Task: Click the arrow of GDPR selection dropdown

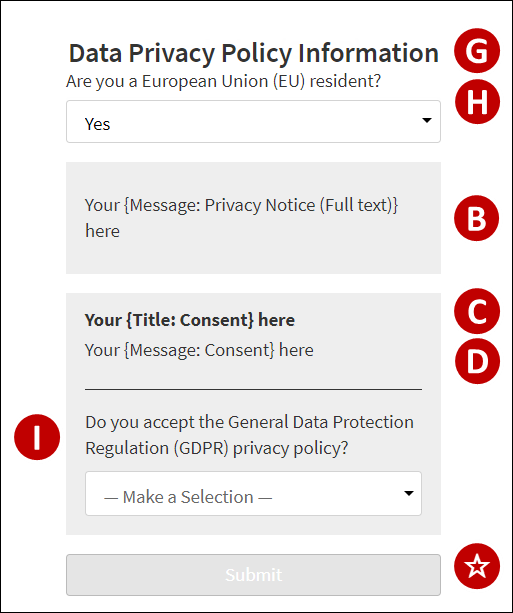Action: point(409,493)
